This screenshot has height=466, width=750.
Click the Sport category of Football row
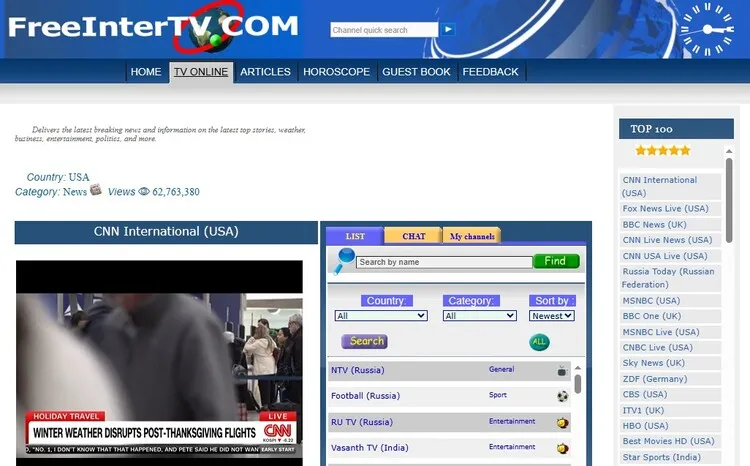pyautogui.click(x=497, y=395)
